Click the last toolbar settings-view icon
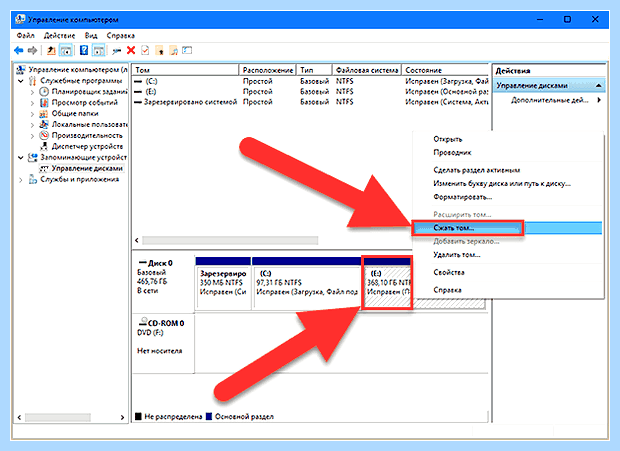Viewport: 620px width, 451px height. [x=187, y=50]
